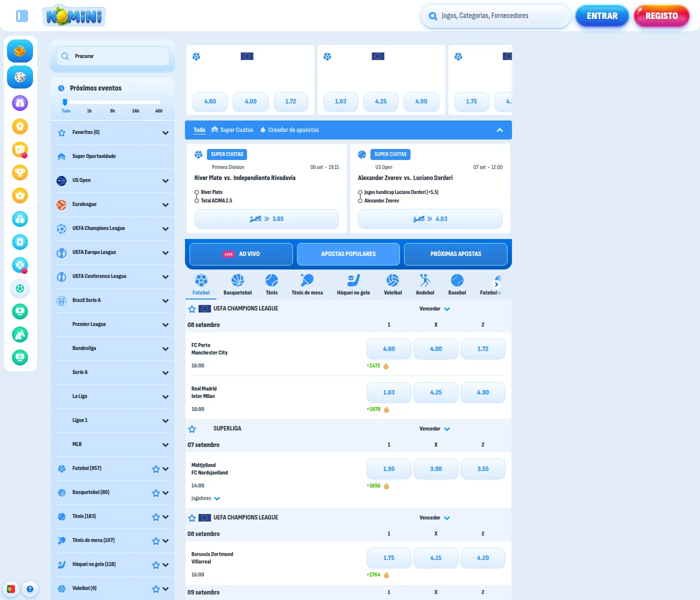Open the blue playing card icon
The height and width of the screenshot is (600, 700).
pos(20,242)
